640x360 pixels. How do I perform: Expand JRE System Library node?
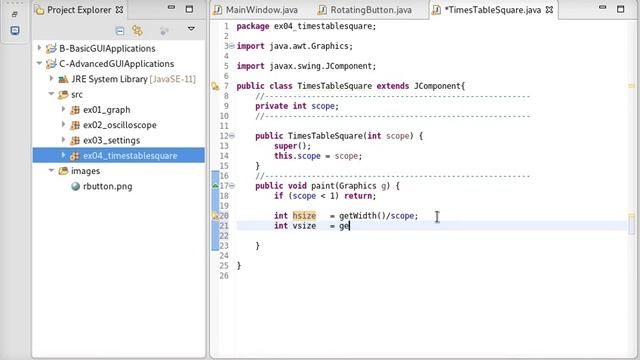click(51, 78)
